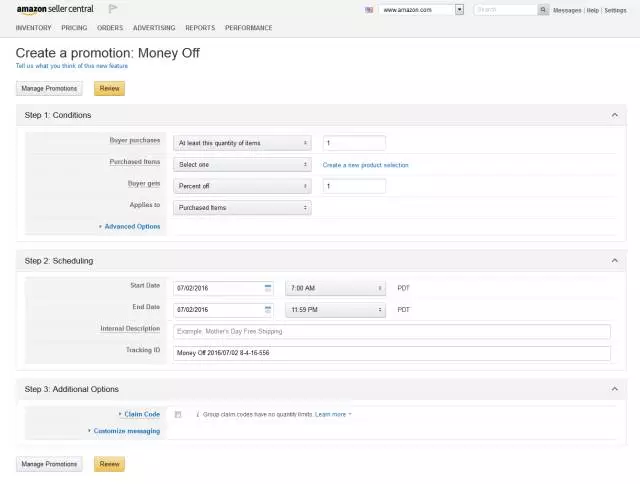The width and height of the screenshot is (640, 484).
Task: Click the 'Purchased Items' row label
Action: (135, 162)
